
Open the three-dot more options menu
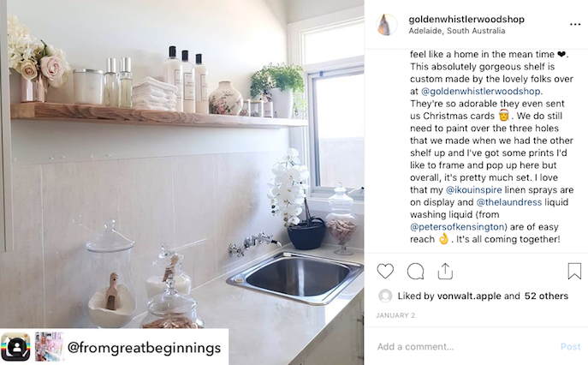(575, 24)
